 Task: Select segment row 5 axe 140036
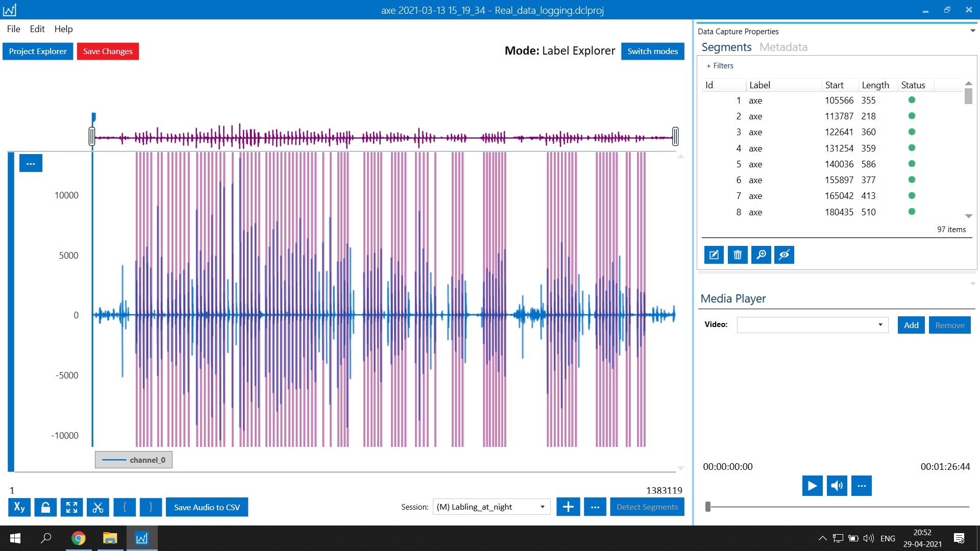point(832,164)
